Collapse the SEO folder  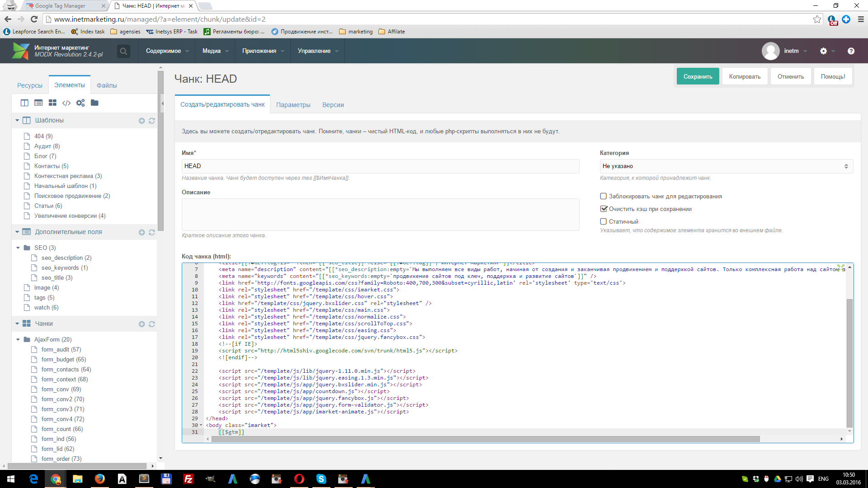tap(18, 248)
